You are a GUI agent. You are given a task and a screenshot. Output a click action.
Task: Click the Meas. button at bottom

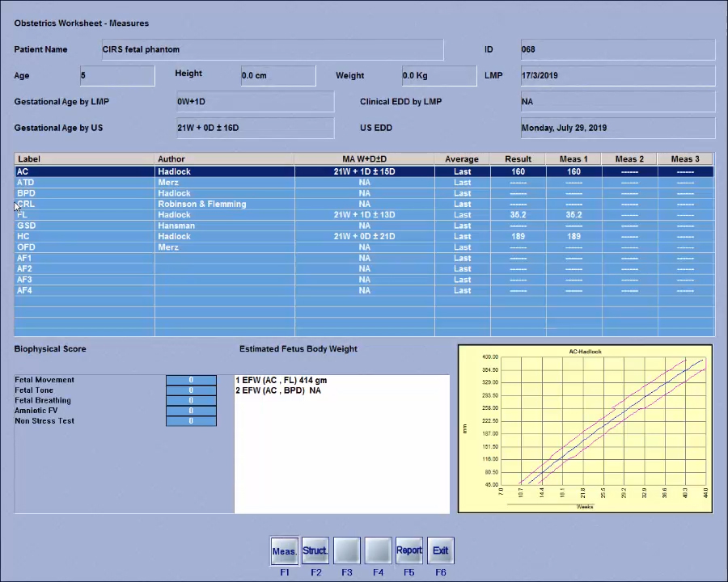[284, 551]
